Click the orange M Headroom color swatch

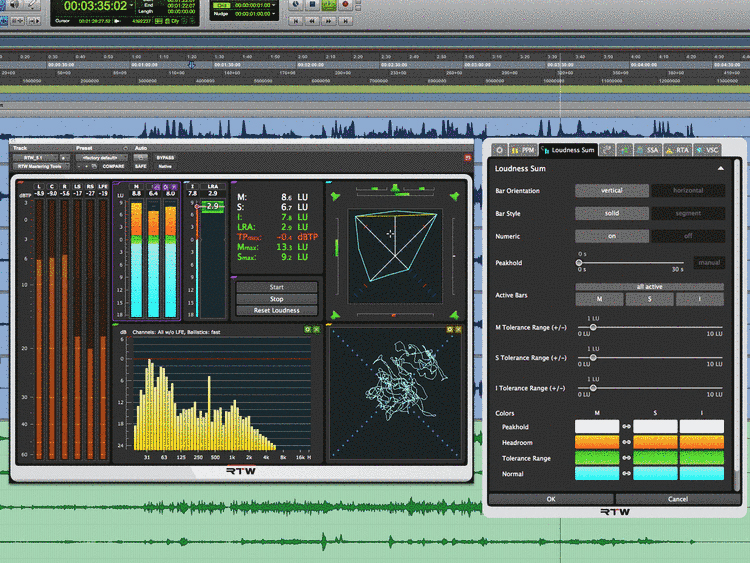click(x=597, y=443)
